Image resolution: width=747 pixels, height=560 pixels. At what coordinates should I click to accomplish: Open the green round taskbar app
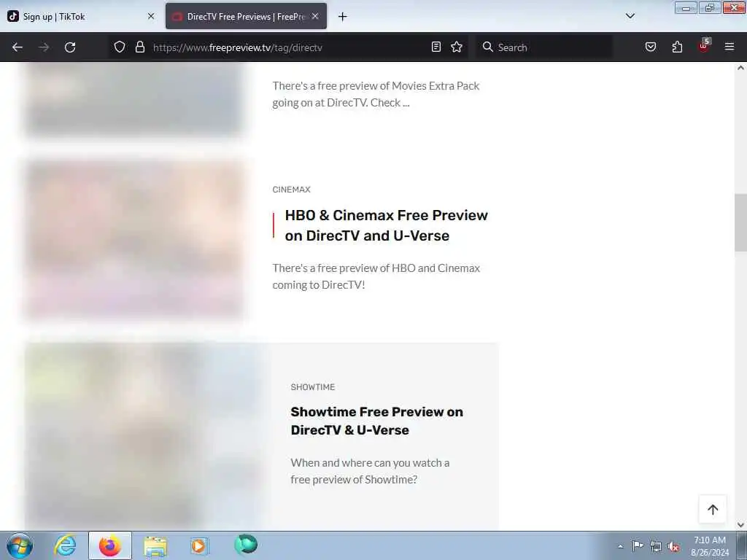[x=246, y=545]
